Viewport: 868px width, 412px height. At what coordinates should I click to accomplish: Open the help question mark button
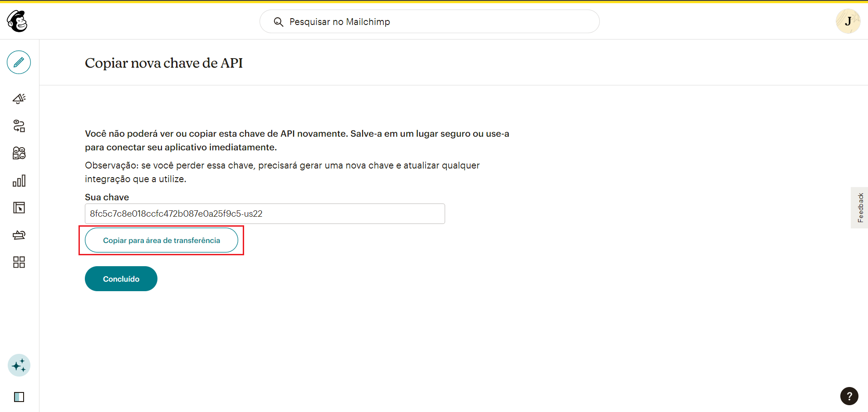pos(849,396)
